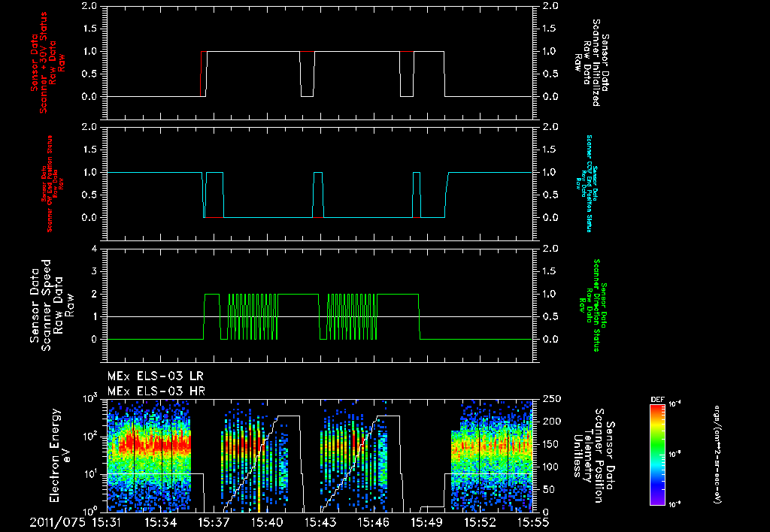Click the 15:34 time axis label
Viewport: 770px width, 532px height.
tap(160, 523)
